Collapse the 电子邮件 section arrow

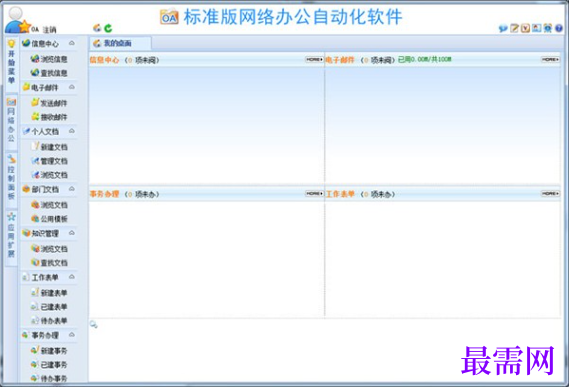pos(72,87)
